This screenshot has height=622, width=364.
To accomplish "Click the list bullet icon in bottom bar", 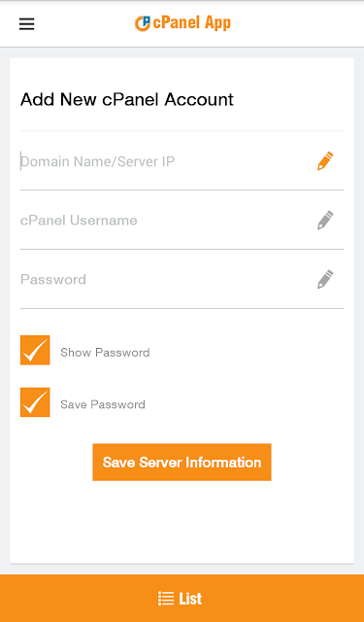I will 166,599.
